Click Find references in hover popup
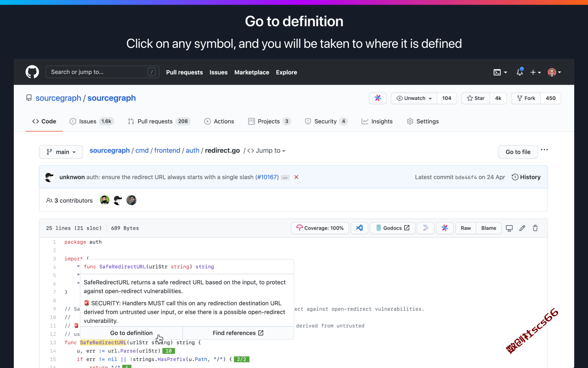The image size is (588, 368). click(x=238, y=333)
